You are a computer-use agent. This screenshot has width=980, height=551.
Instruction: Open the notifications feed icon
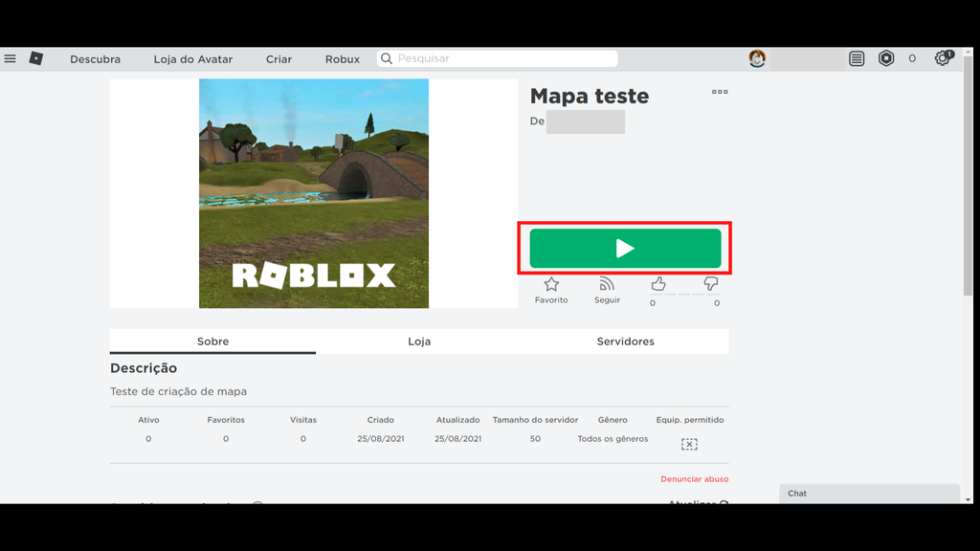(x=857, y=58)
